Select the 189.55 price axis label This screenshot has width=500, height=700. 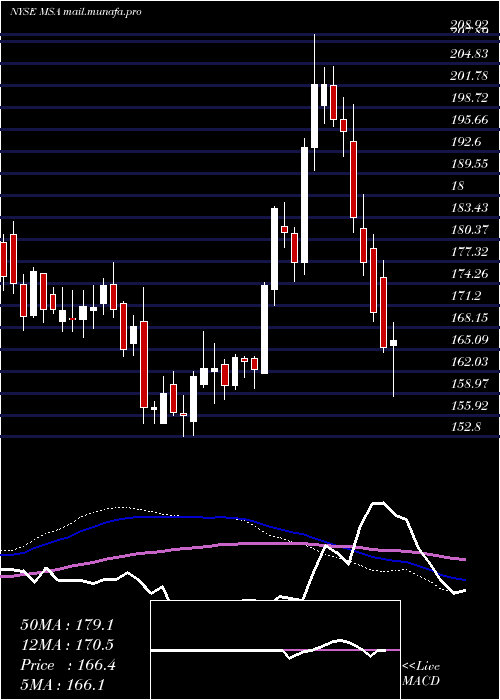pyautogui.click(x=469, y=163)
